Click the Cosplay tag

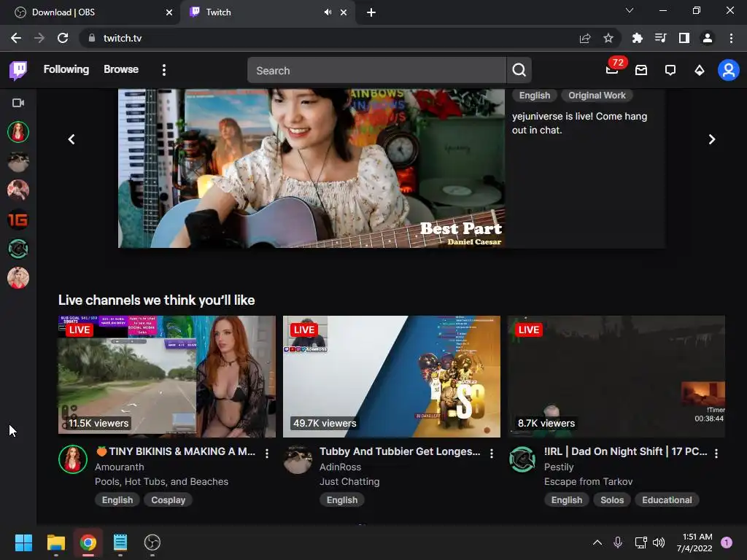coord(169,500)
